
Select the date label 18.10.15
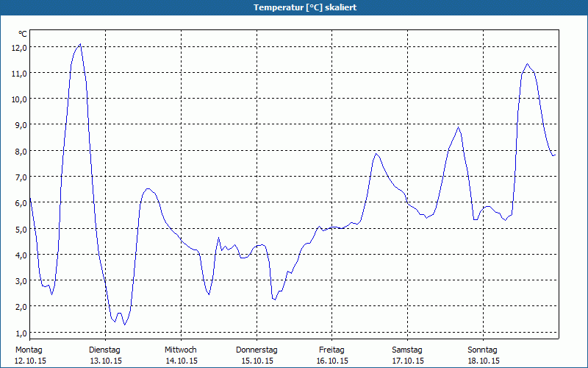point(483,361)
